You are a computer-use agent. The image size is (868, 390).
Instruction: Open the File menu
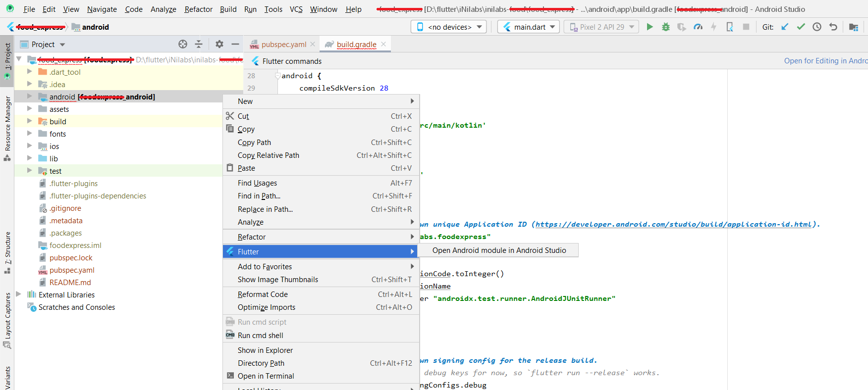pos(29,9)
